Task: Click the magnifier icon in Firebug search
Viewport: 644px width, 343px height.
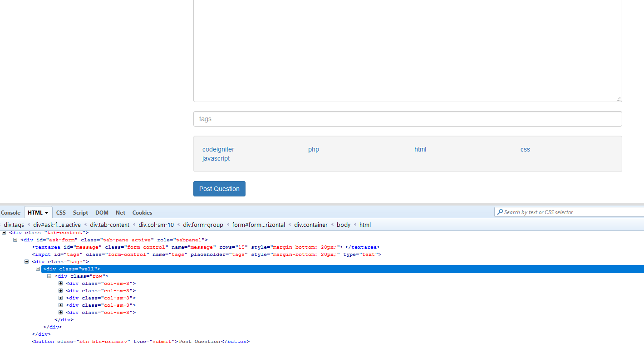Action: [500, 212]
